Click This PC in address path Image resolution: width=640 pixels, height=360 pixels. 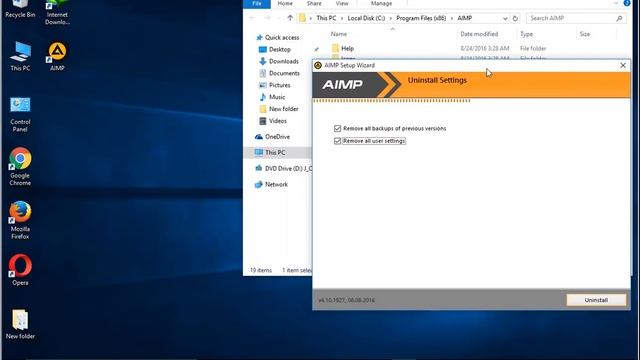(x=326, y=18)
